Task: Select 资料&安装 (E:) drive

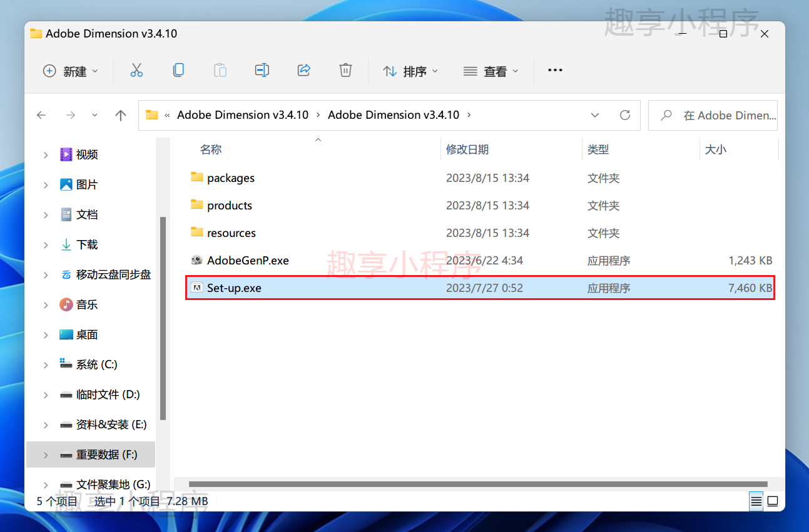Action: coord(111,424)
